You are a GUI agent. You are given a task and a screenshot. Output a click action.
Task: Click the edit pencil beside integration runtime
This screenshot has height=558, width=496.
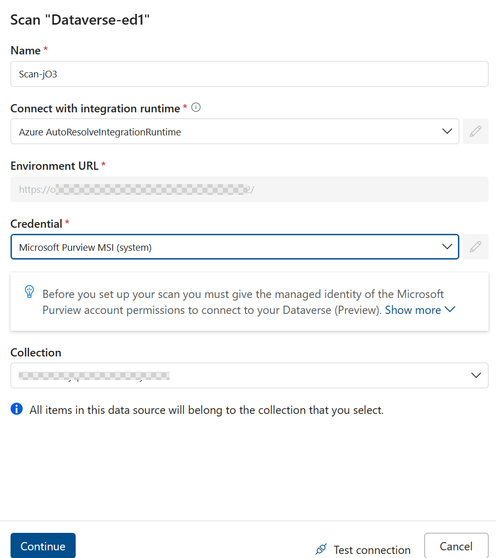tap(475, 131)
